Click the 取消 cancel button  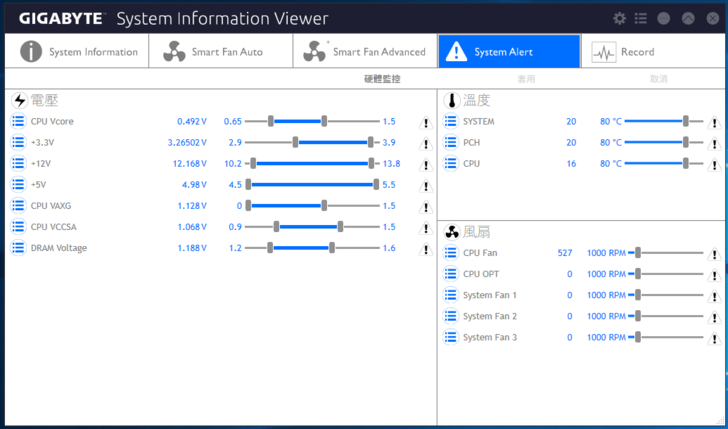pos(659,79)
